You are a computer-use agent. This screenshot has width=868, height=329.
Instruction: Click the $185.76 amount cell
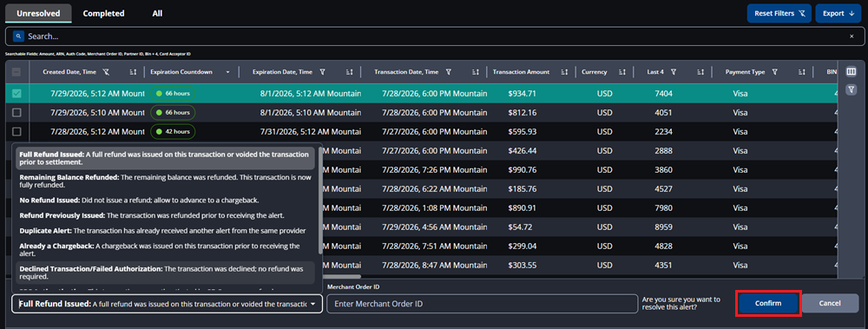pos(522,189)
